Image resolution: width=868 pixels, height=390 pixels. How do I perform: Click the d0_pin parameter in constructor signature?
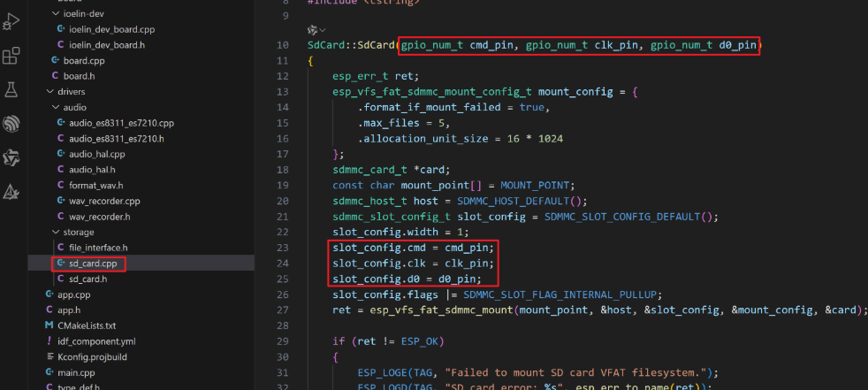point(737,45)
